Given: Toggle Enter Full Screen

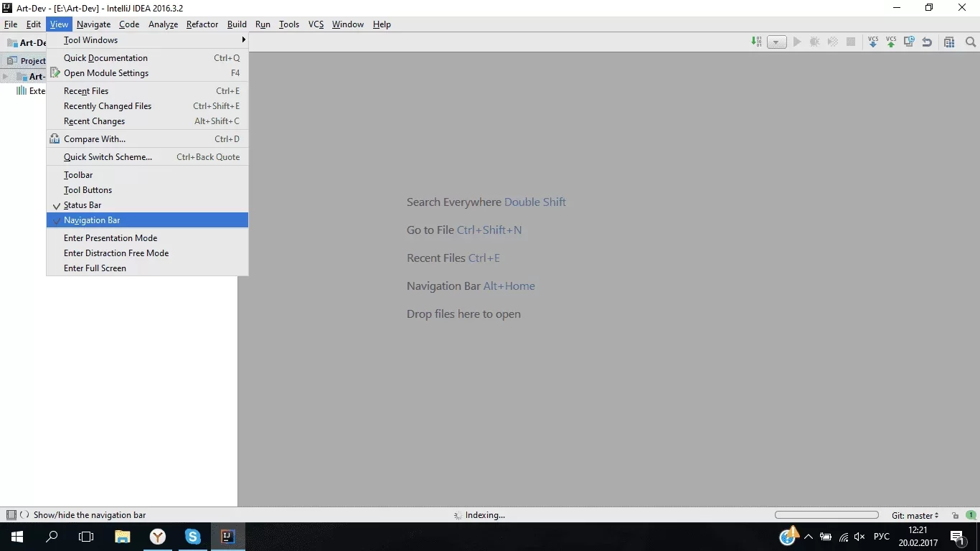Looking at the screenshot, I should pos(147,268).
